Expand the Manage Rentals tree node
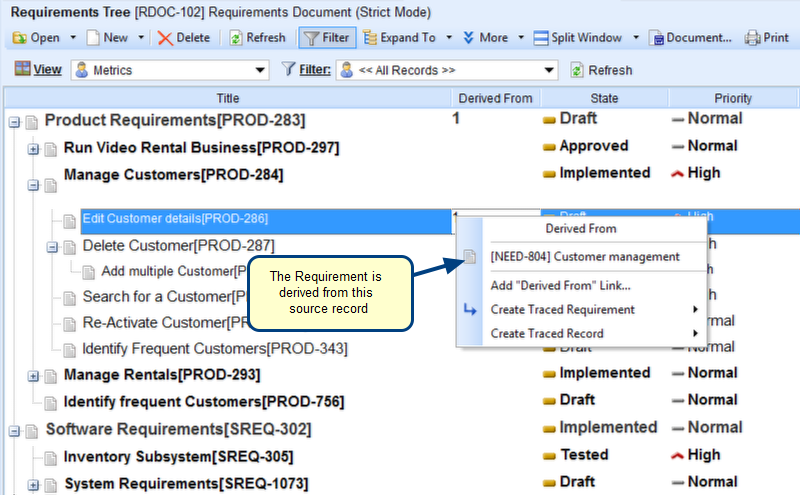The image size is (800, 495). point(33,376)
